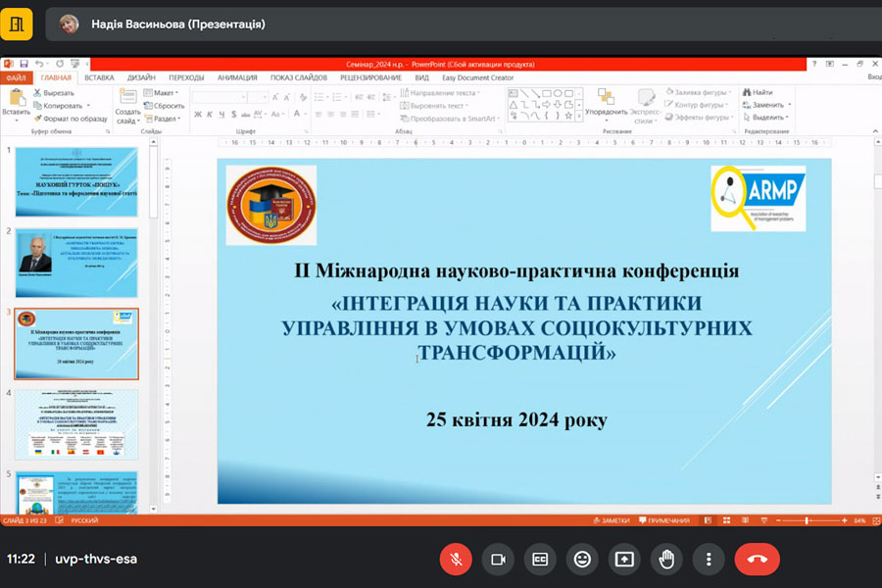The width and height of the screenshot is (882, 588).
Task: Click Найти find button
Action: click(758, 92)
